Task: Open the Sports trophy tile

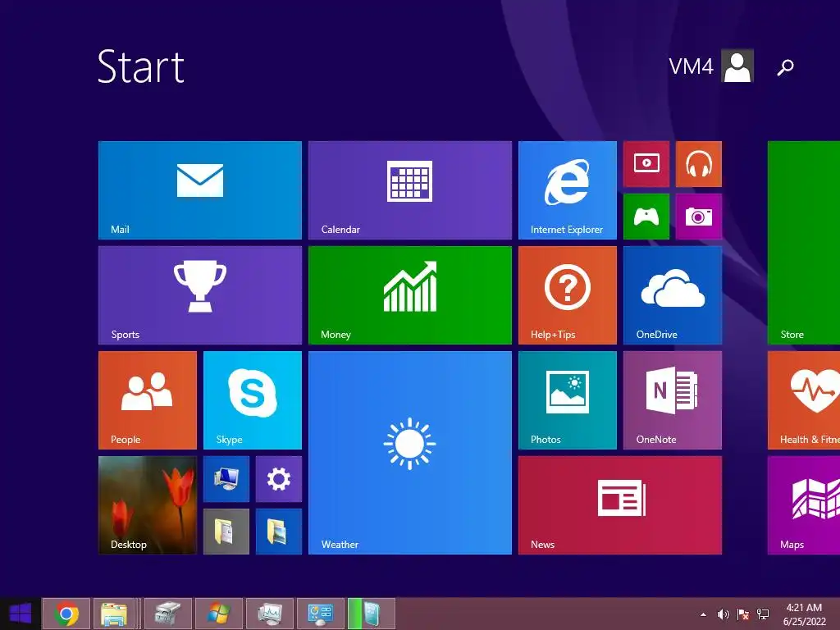Action: [x=200, y=295]
